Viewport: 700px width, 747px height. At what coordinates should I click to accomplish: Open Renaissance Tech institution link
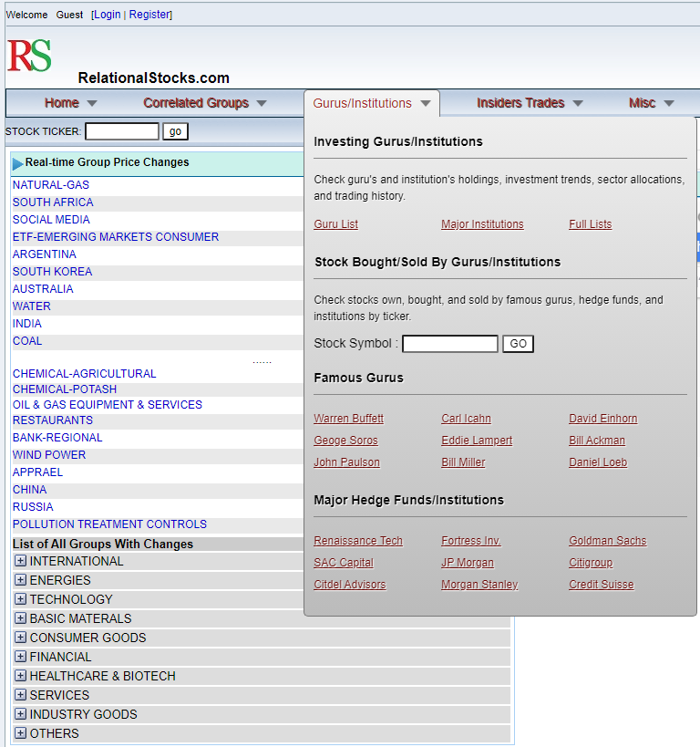(x=358, y=541)
